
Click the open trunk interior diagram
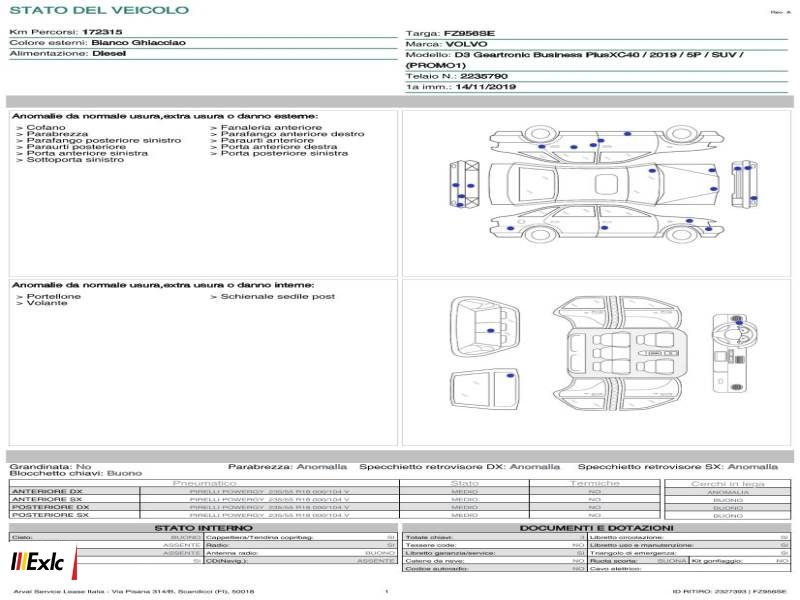coord(485,327)
